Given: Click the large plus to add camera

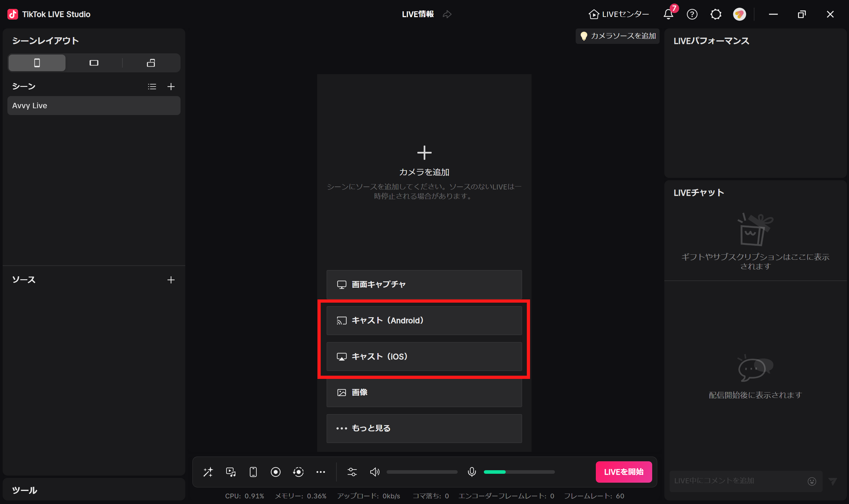Looking at the screenshot, I should tap(424, 153).
